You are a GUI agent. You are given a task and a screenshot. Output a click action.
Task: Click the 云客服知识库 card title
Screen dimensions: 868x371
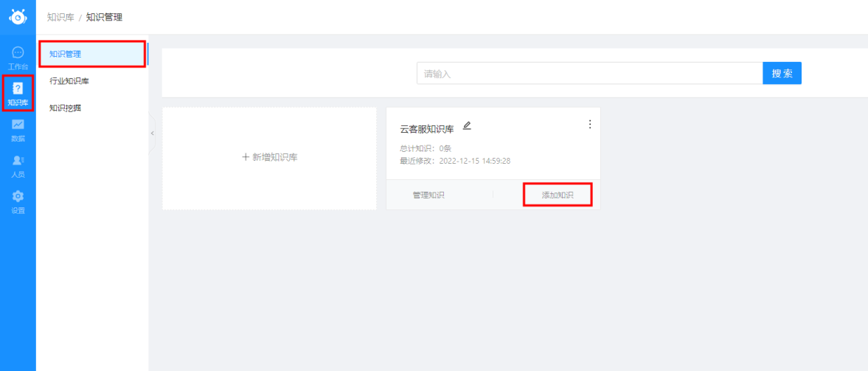tap(427, 129)
